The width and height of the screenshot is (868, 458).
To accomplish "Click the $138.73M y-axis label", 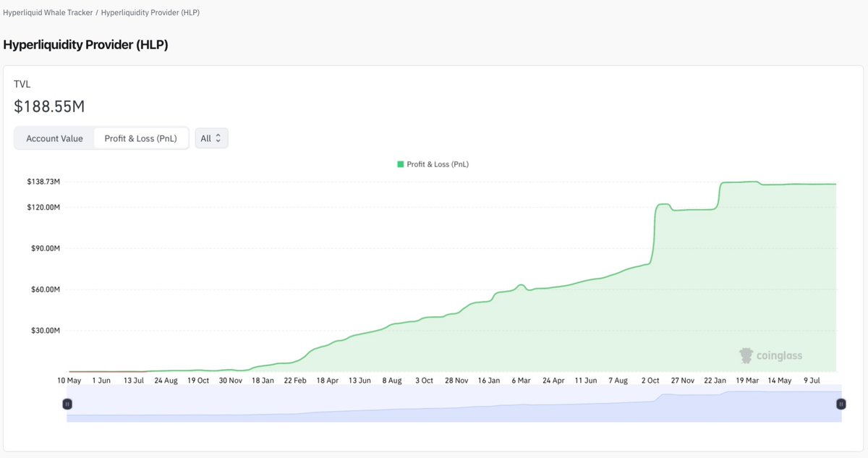I will tap(43, 182).
